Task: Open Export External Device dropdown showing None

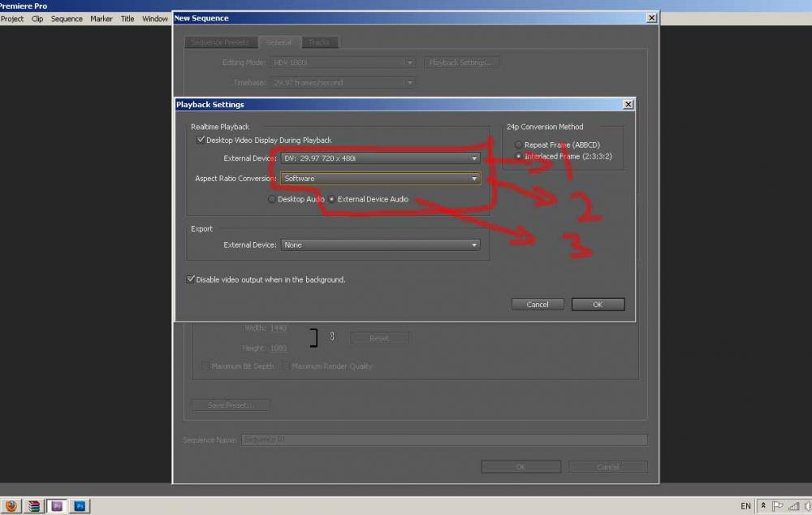Action: tap(380, 245)
